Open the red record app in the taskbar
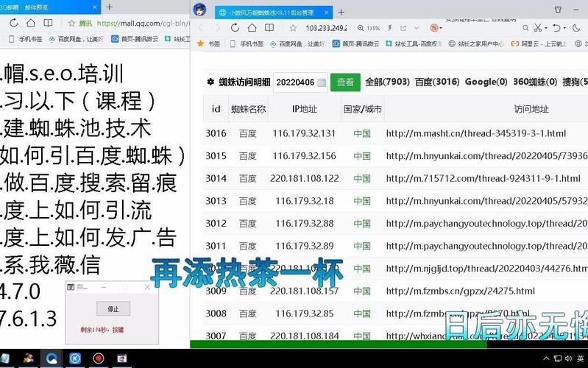The height and width of the screenshot is (368, 588). [x=98, y=358]
